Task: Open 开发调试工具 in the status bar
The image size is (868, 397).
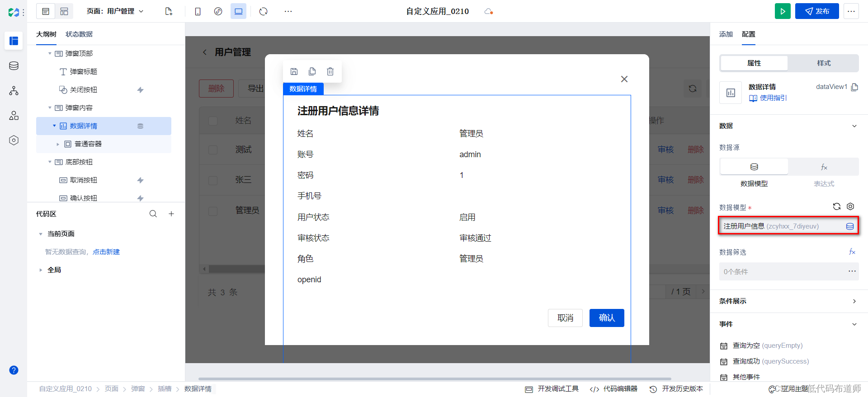Action: [552, 389]
